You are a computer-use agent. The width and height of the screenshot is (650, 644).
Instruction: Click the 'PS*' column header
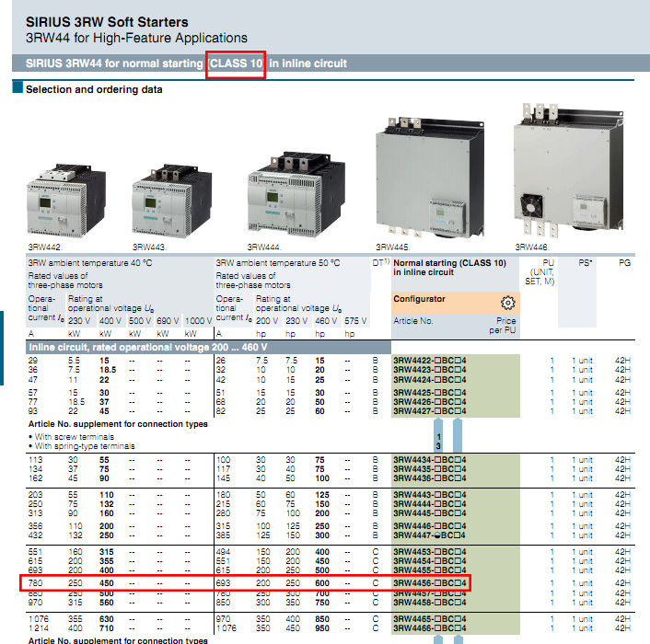[586, 263]
